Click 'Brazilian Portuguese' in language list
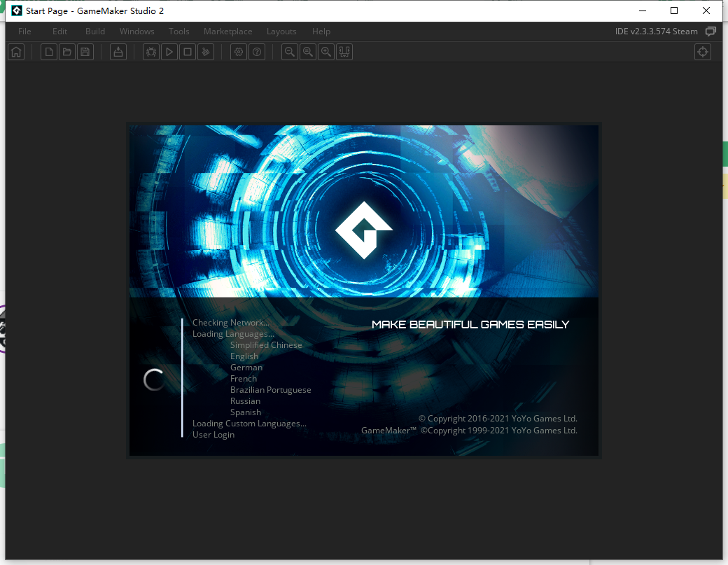728x565 pixels. (x=271, y=389)
